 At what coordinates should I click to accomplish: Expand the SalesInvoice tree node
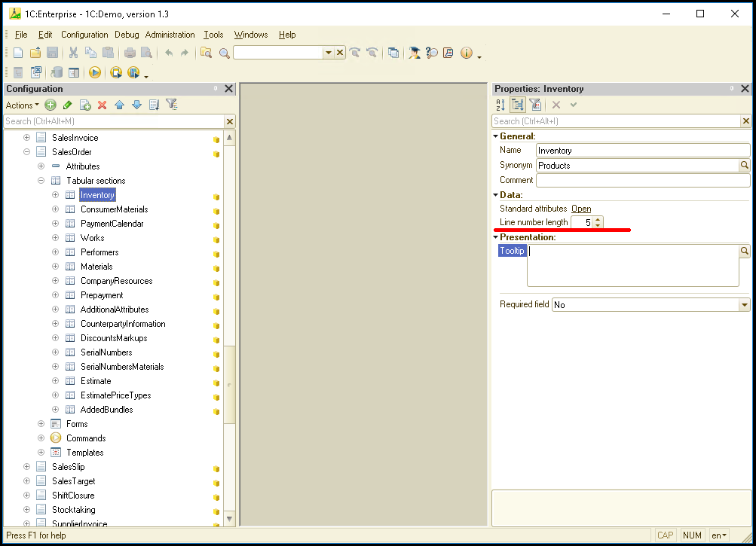click(27, 138)
